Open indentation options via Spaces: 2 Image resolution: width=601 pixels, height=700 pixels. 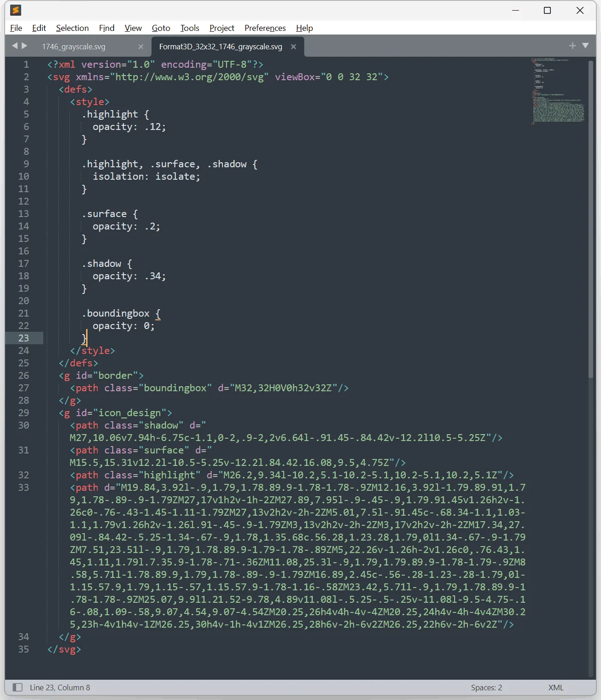click(486, 687)
